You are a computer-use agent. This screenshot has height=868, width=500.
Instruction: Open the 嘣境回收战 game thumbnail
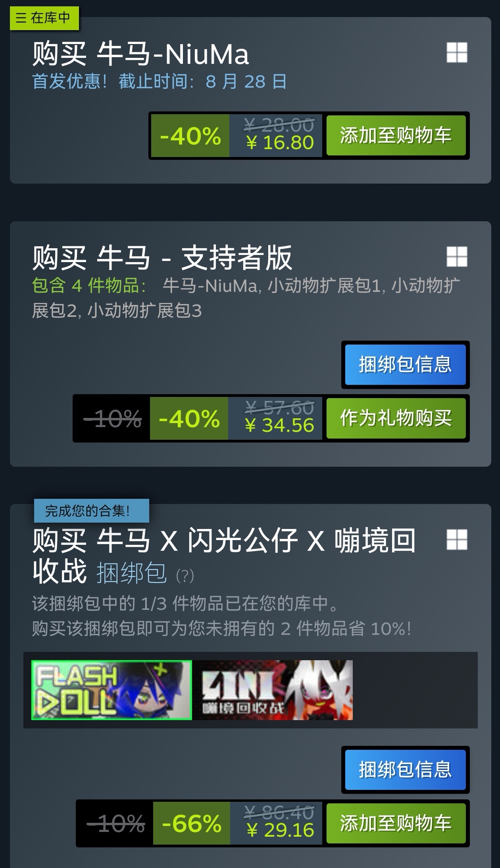[273, 690]
